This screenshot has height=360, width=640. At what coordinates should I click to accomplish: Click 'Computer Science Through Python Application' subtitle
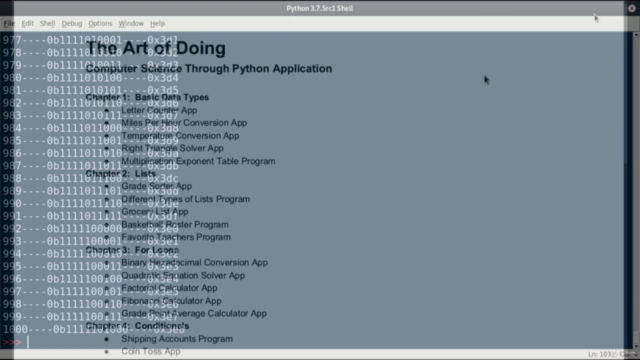click(x=209, y=69)
